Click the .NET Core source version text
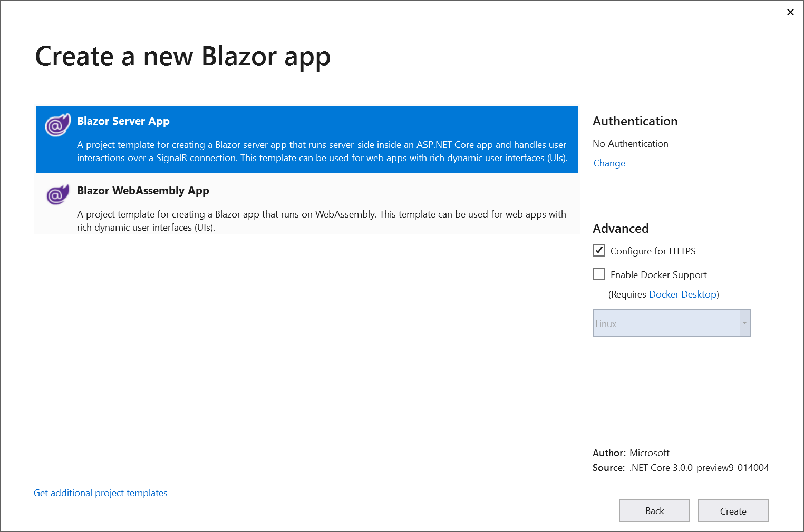This screenshot has height=532, width=804. pos(699,468)
